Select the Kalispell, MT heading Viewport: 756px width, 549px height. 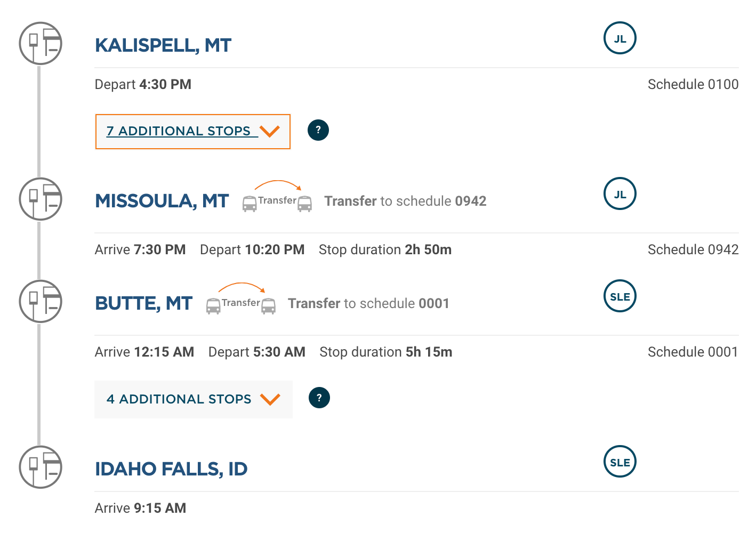coord(163,45)
